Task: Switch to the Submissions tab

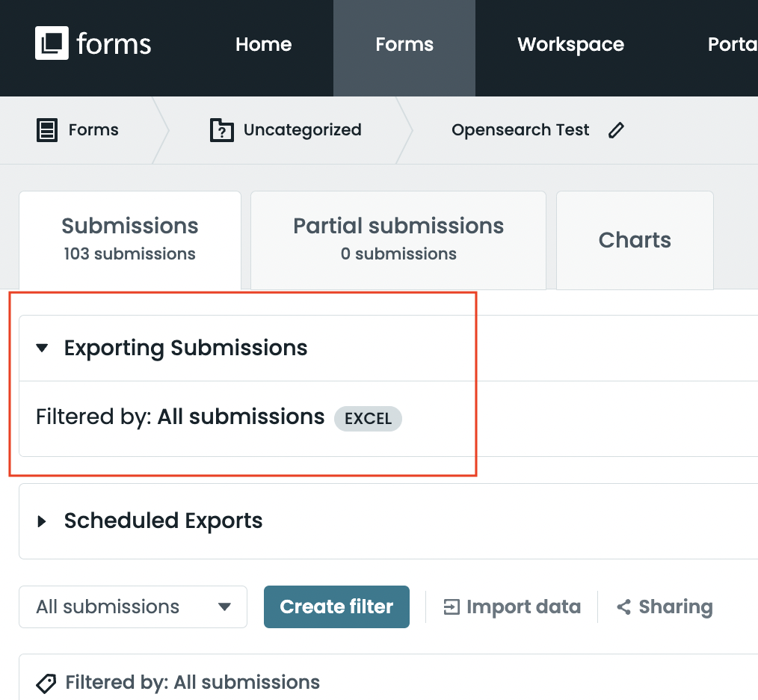Action: click(130, 239)
